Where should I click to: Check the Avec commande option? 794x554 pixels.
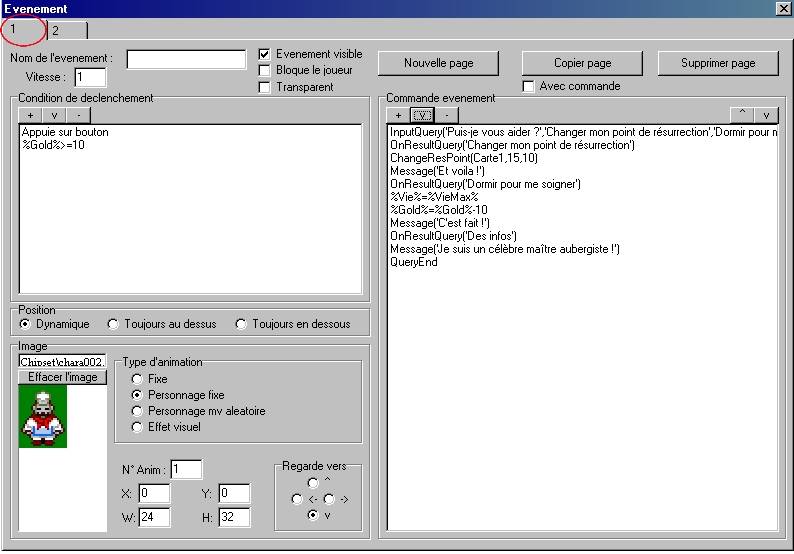tap(529, 87)
